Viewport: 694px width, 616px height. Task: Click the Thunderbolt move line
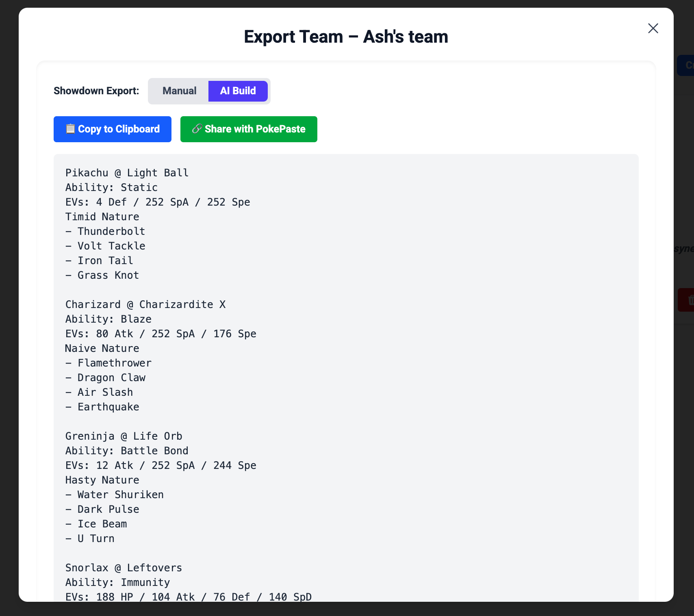(x=111, y=232)
